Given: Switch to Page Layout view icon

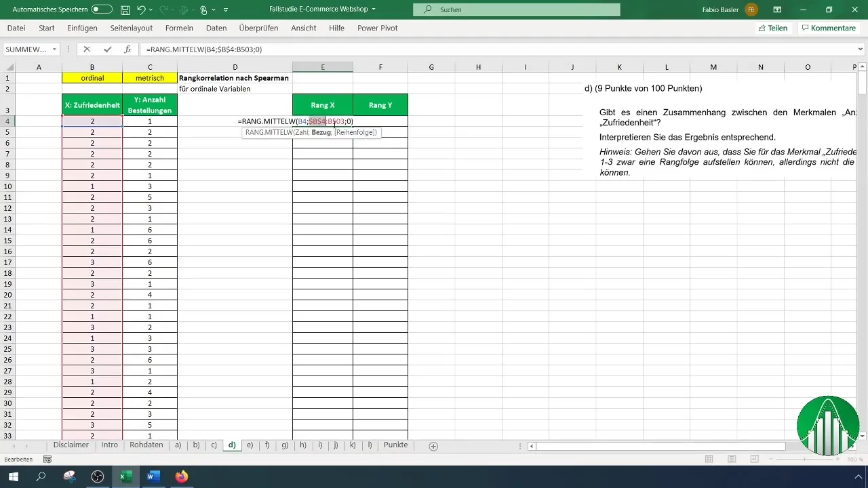Looking at the screenshot, I should 731,459.
